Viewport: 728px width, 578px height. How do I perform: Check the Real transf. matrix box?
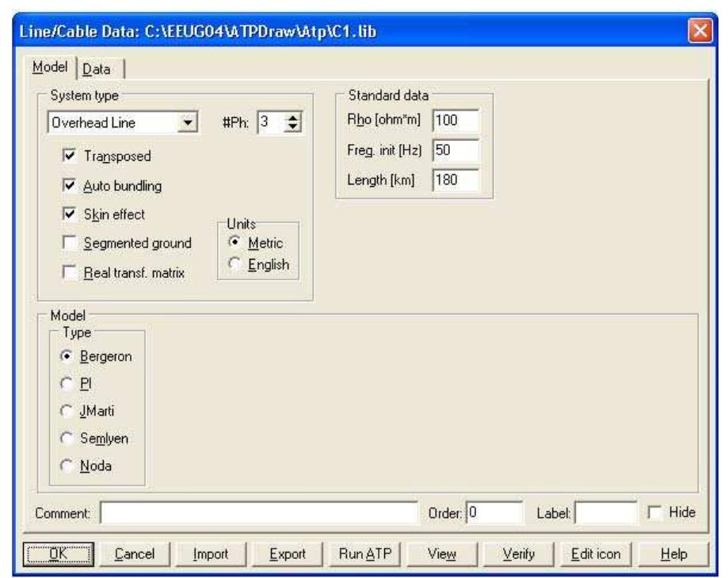[x=69, y=272]
